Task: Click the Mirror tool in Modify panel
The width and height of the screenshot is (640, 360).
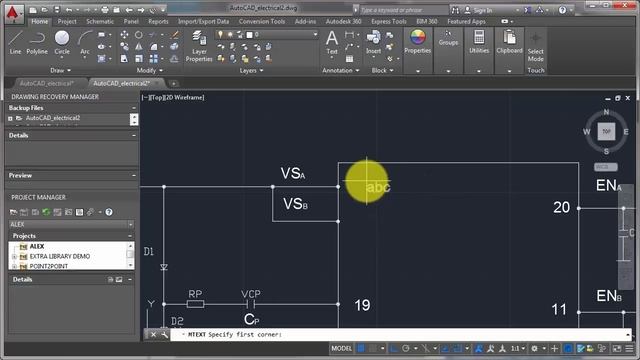Action: point(139,47)
